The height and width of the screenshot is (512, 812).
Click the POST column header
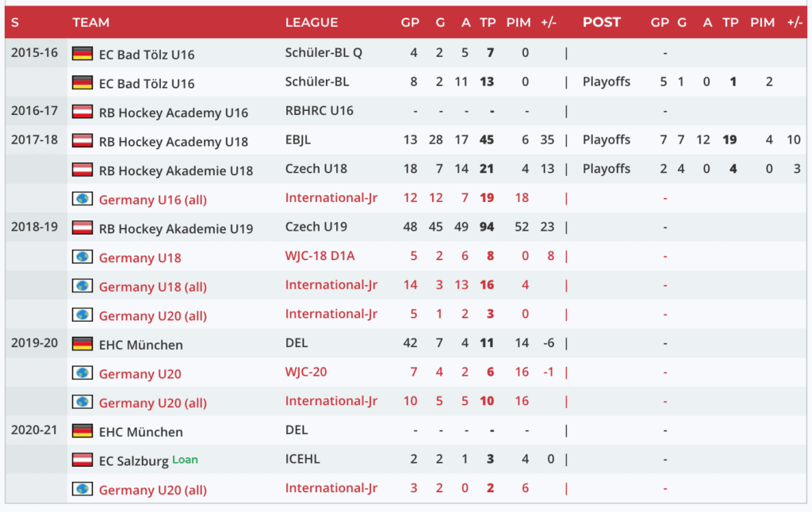click(x=601, y=22)
